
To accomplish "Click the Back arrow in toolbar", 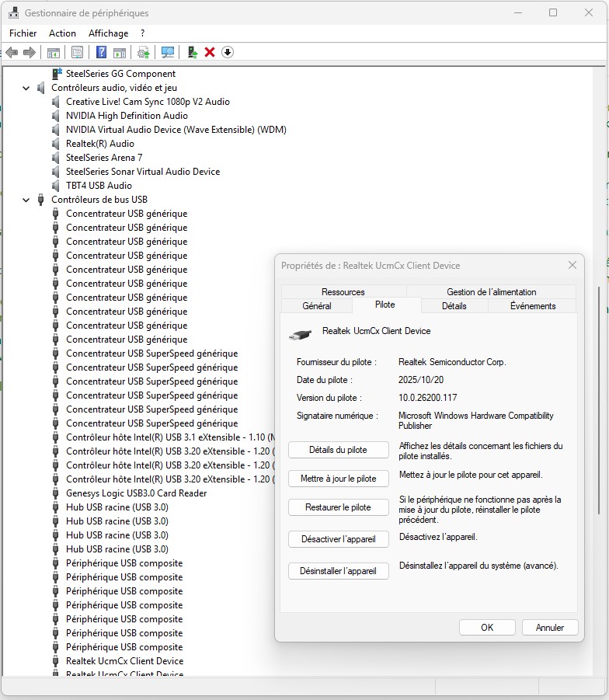I will 12,52.
